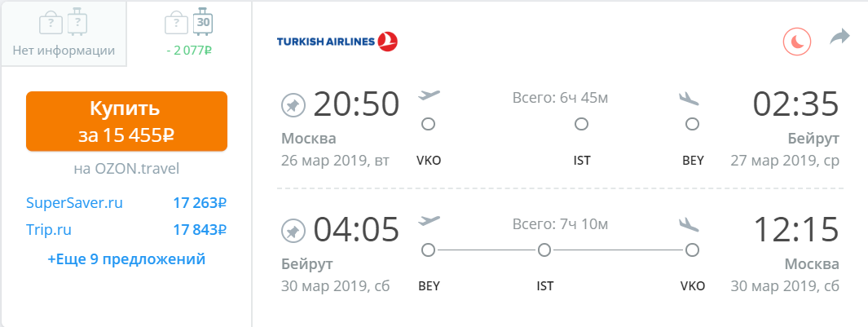This screenshot has height=327, width=868.
Task: Click the VKO departure point marker on outbound
Action: [x=429, y=125]
